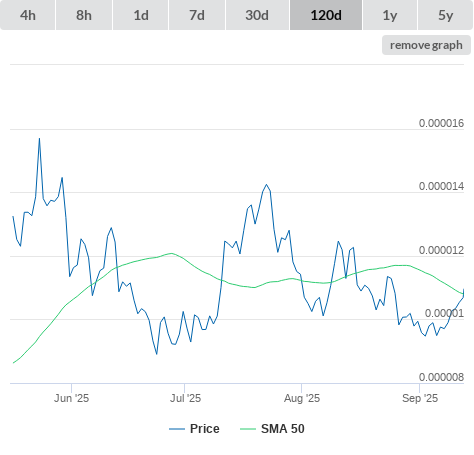Toggle the Price series in legend
Viewport: 474px width, 455px height.
click(205, 429)
